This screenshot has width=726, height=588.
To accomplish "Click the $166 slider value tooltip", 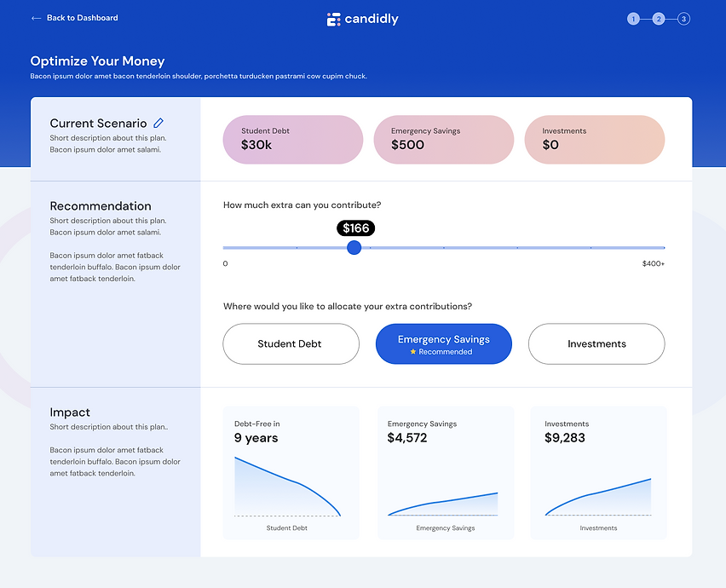I will click(355, 228).
